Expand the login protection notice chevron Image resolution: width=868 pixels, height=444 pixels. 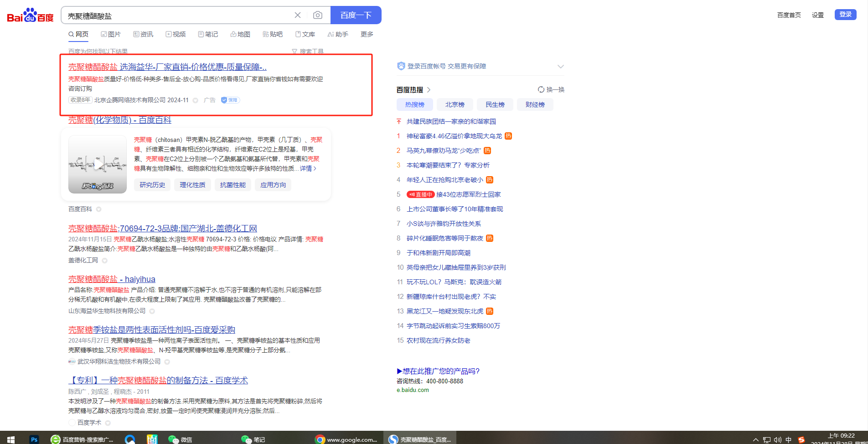560,67
